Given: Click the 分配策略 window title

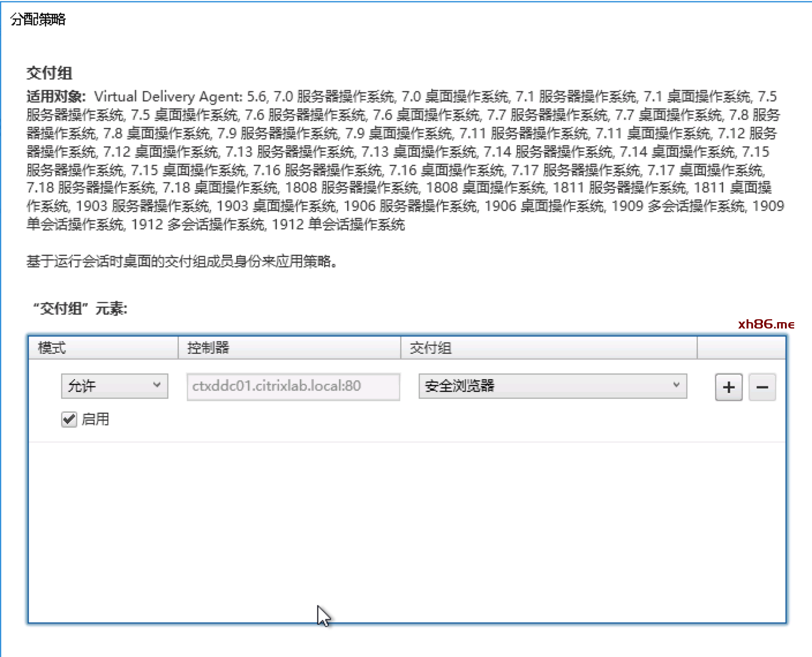Looking at the screenshot, I should [38, 20].
